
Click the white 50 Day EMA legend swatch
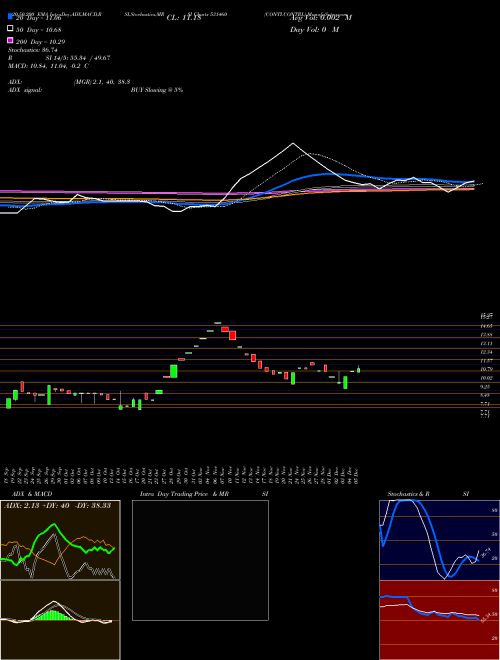point(11,29)
